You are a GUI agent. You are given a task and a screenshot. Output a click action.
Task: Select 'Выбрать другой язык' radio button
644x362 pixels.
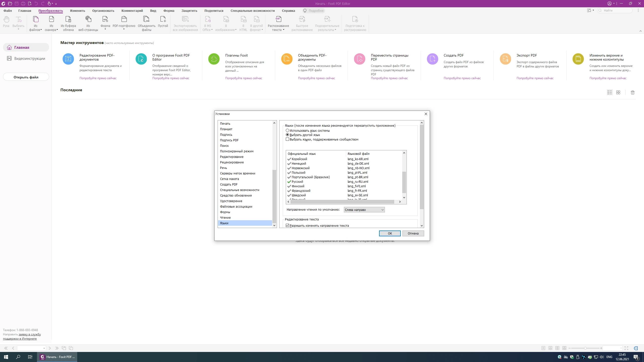point(287,135)
